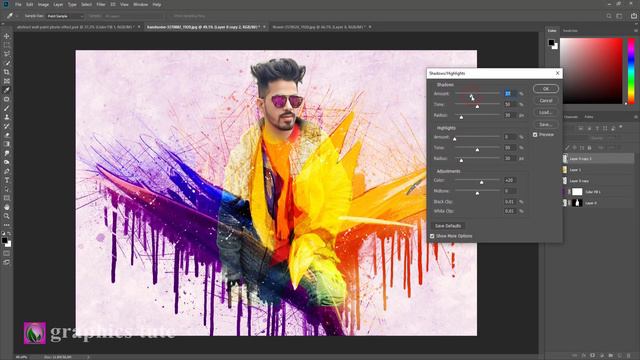
Task: Click the share icon at top right
Action: (633, 16)
